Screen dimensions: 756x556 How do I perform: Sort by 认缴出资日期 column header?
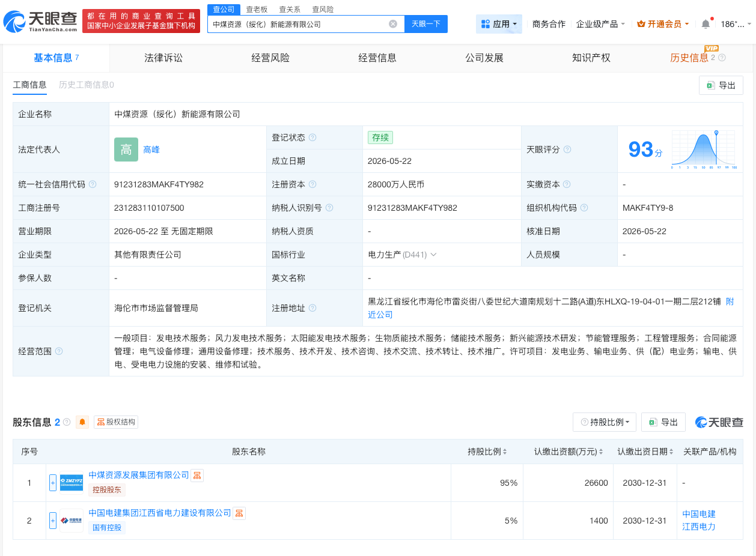pos(645,452)
